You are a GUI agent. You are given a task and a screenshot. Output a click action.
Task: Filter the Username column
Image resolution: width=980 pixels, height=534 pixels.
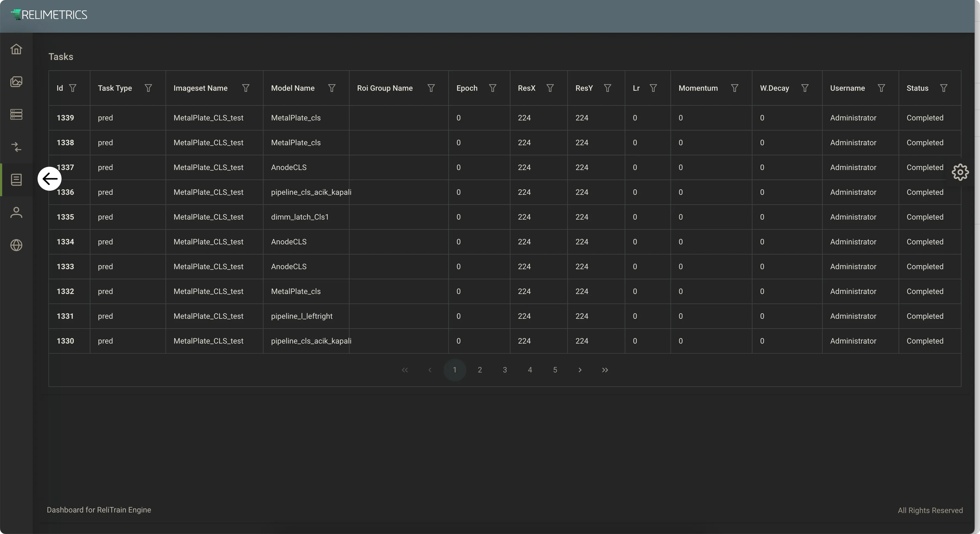(x=881, y=88)
